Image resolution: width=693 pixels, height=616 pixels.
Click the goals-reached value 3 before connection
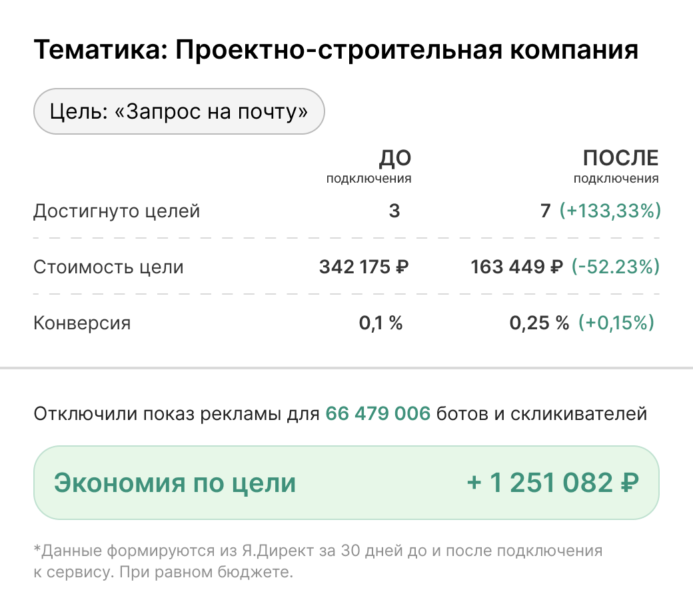(x=394, y=212)
